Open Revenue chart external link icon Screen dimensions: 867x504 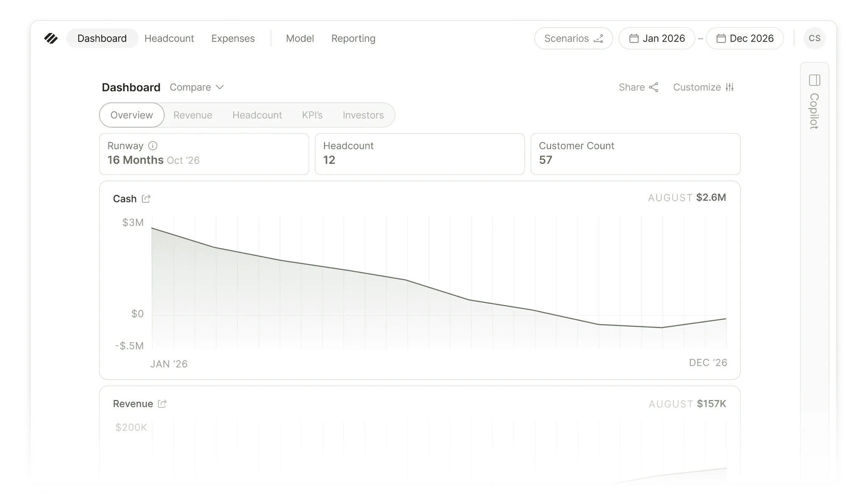(x=162, y=404)
